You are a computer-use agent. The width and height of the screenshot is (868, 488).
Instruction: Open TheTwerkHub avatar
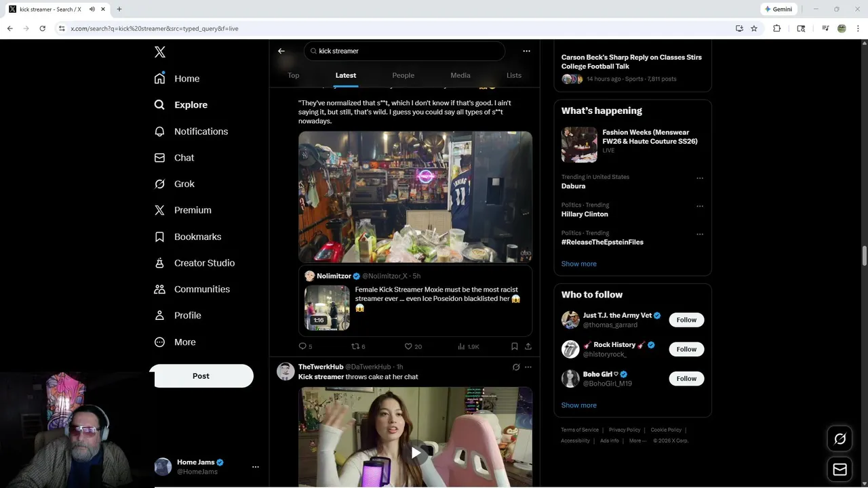[x=285, y=371]
